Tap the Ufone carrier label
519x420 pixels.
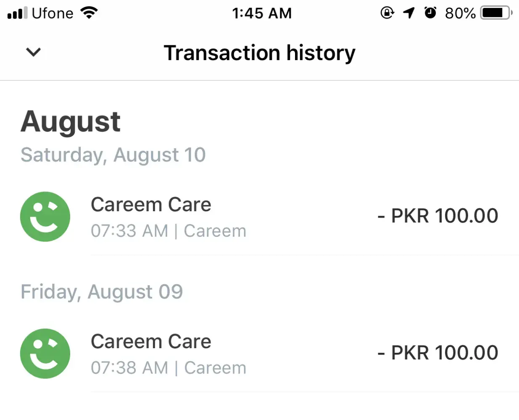click(53, 13)
